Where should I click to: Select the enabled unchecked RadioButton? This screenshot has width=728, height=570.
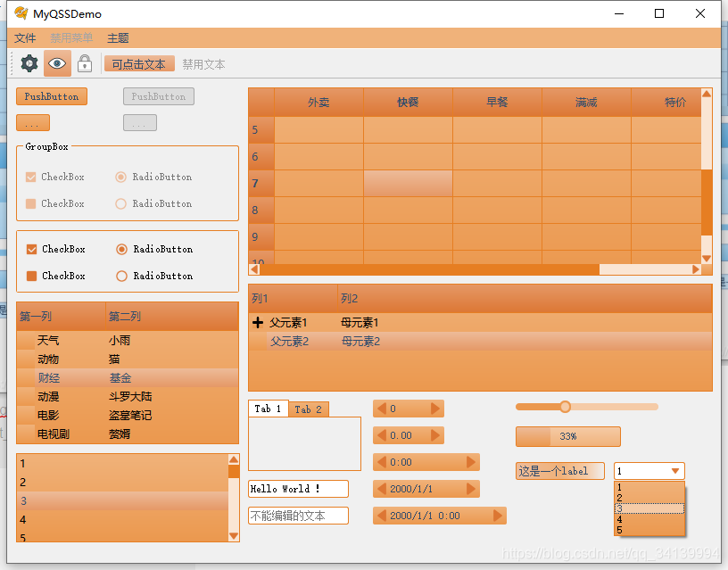(x=121, y=277)
